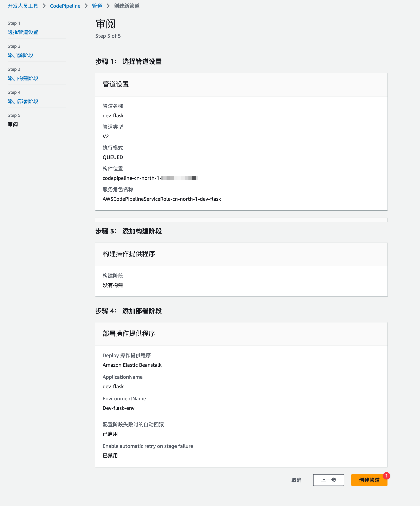Jump to Step 1 选择管道设置

coord(23,32)
